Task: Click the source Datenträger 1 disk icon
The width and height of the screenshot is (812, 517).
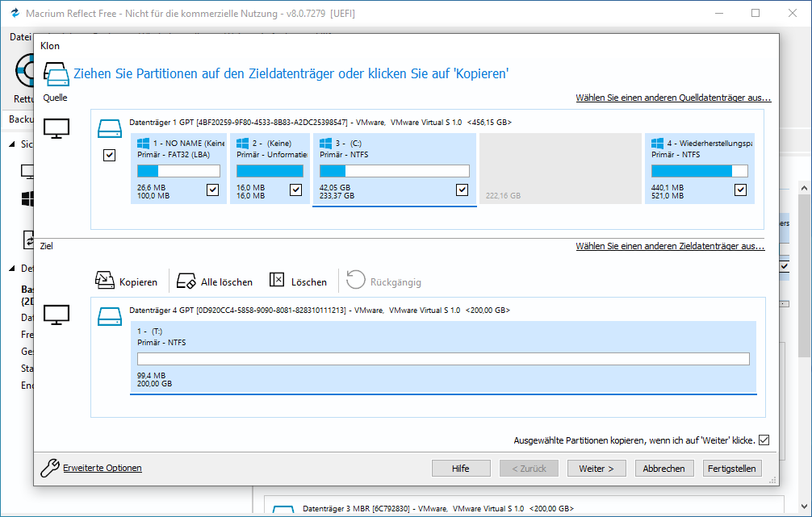Action: point(110,128)
